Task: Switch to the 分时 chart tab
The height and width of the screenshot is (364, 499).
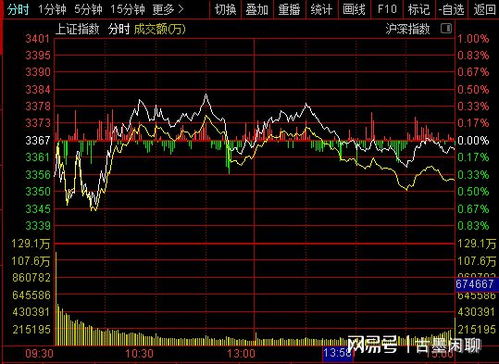Action: (18, 9)
